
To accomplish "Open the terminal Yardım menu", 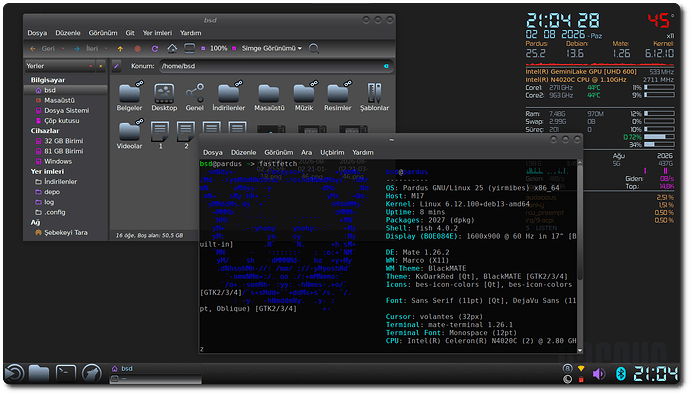I will click(363, 153).
